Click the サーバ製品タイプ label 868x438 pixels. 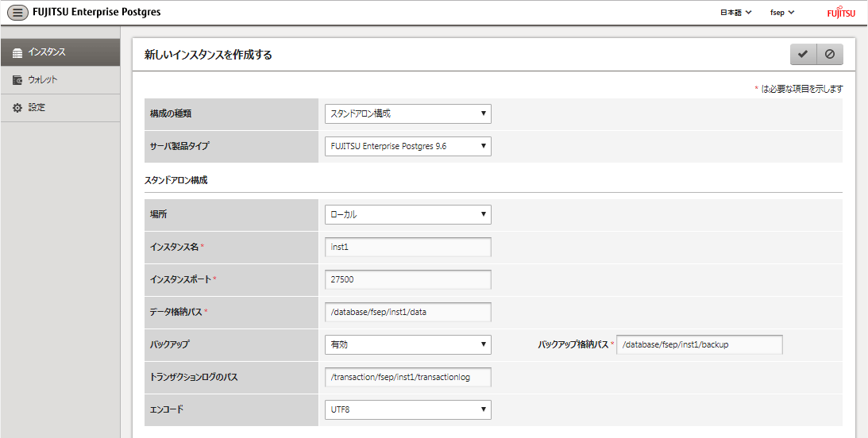point(180,147)
